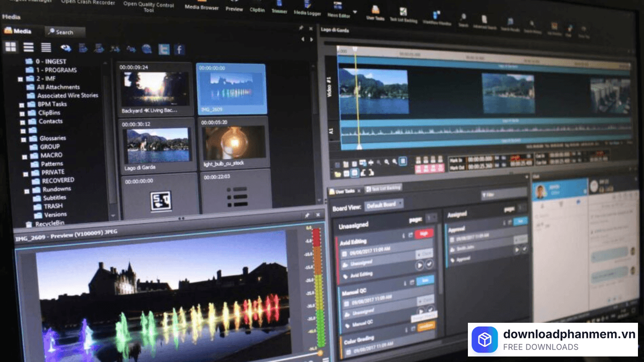The width and height of the screenshot is (644, 362).
Task: Click the A1 audio waveform track
Action: coord(485,131)
